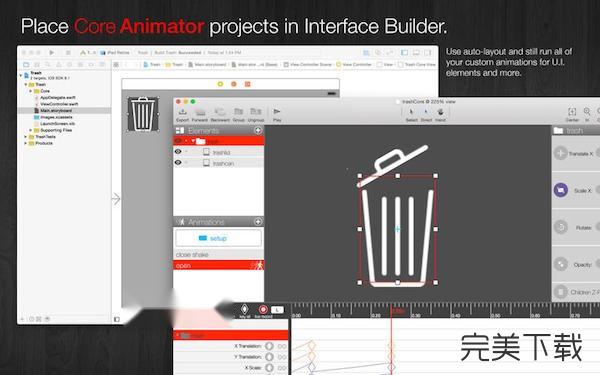The width and height of the screenshot is (600, 375).
Task: Toggle Y Translation keyframe button
Action: pos(269,357)
